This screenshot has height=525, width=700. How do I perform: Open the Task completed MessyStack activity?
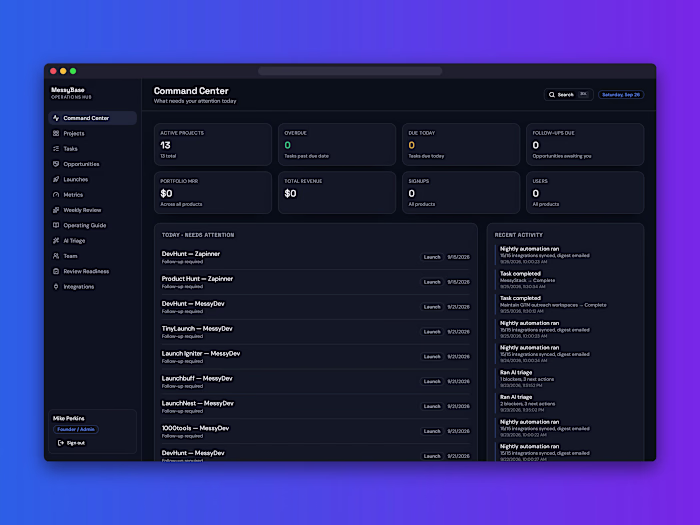pos(565,280)
